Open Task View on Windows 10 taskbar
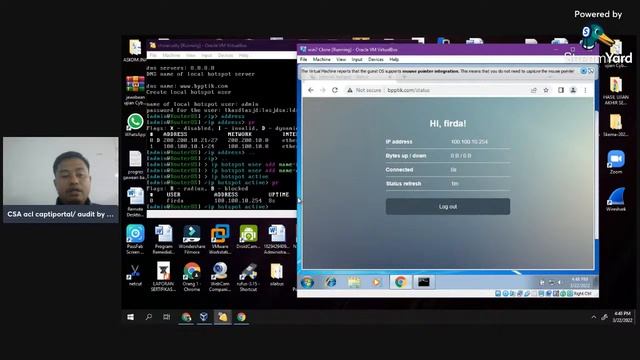 [x=167, y=317]
